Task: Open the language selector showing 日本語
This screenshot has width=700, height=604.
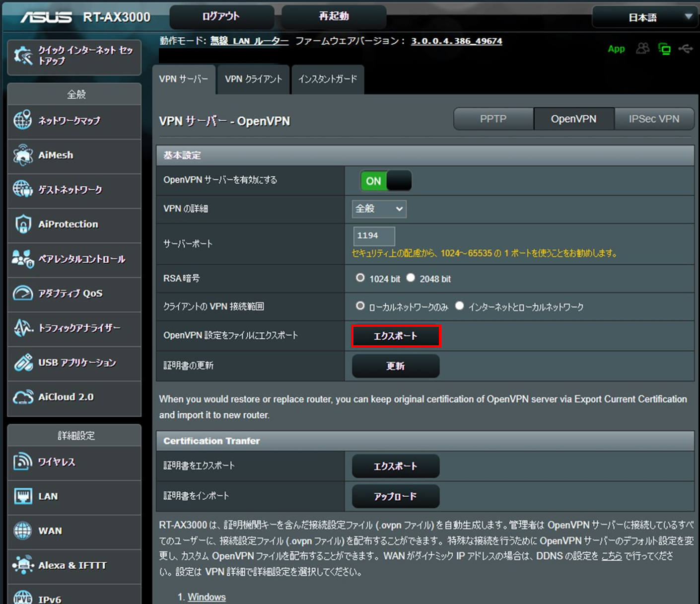Action: [644, 17]
